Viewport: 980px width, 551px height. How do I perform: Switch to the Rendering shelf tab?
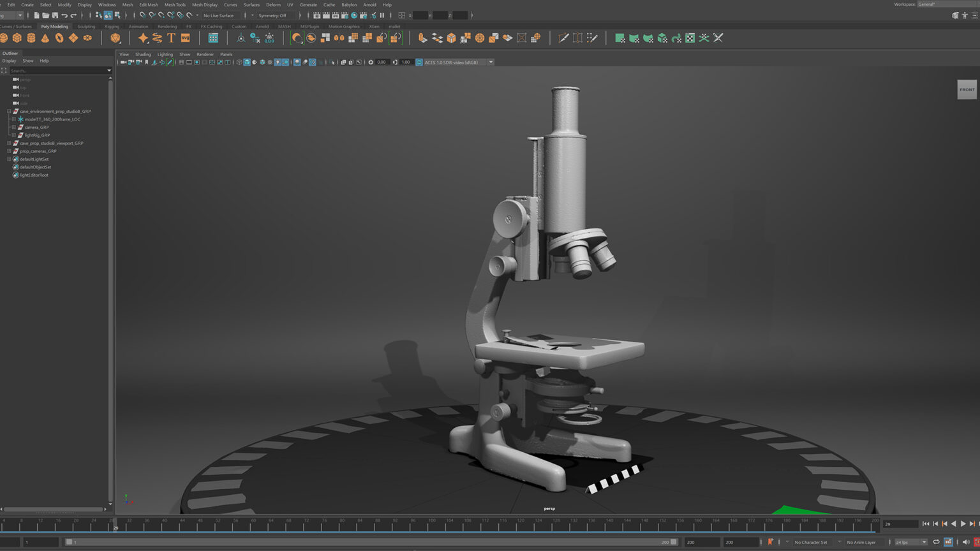167,26
